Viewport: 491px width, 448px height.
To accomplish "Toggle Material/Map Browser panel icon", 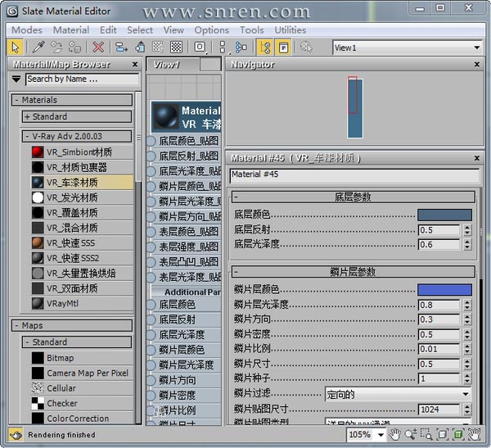I will 265,48.
